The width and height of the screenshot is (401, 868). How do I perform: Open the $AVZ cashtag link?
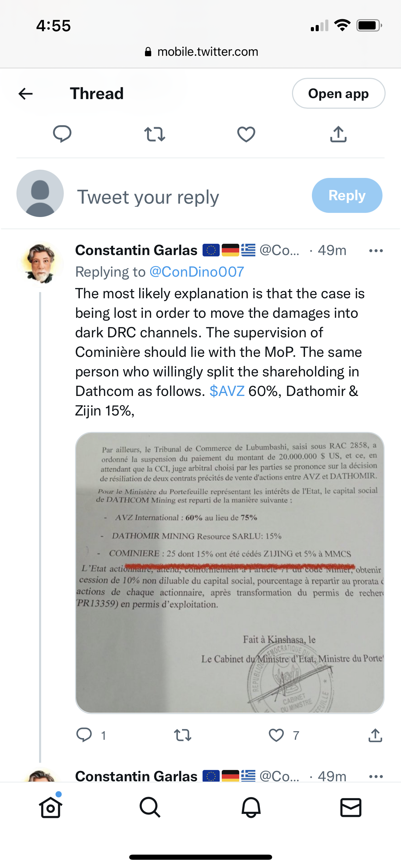[x=227, y=391]
